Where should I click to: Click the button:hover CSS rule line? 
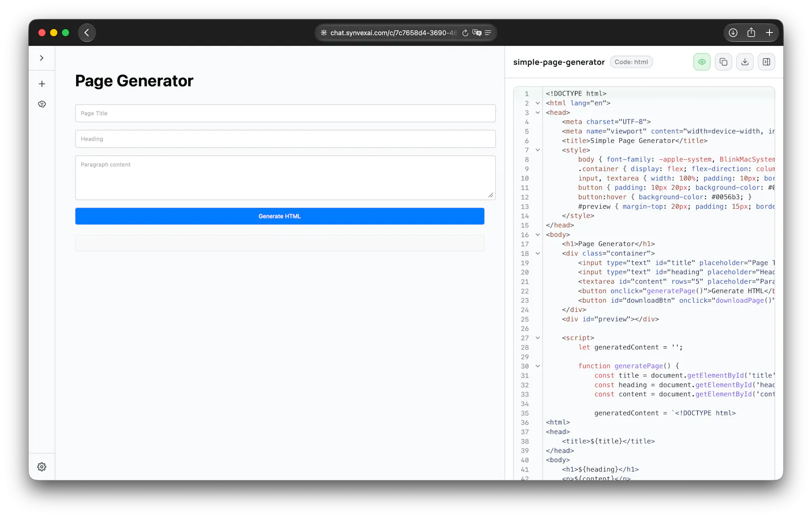[665, 197]
